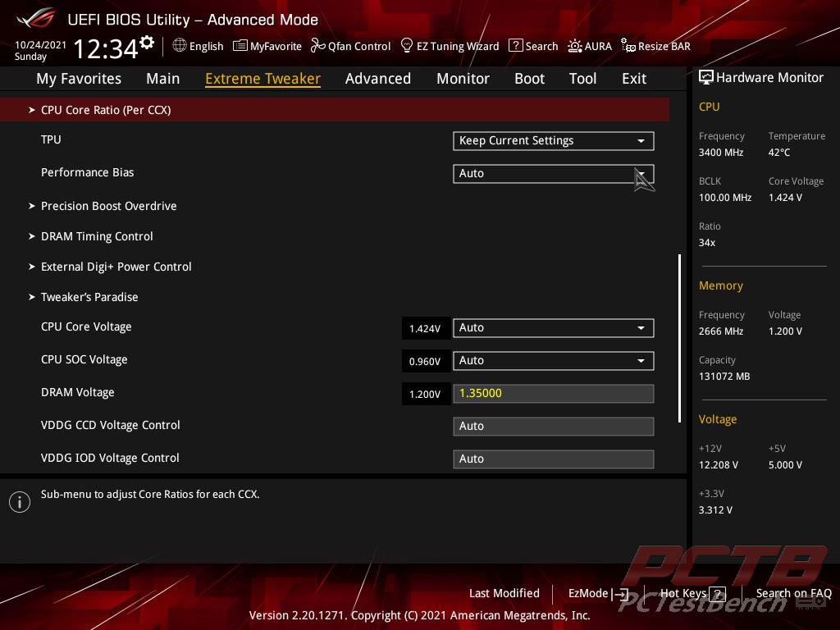Screen dimensions: 840x630
Task: Open the Monitor tab
Action: [463, 79]
